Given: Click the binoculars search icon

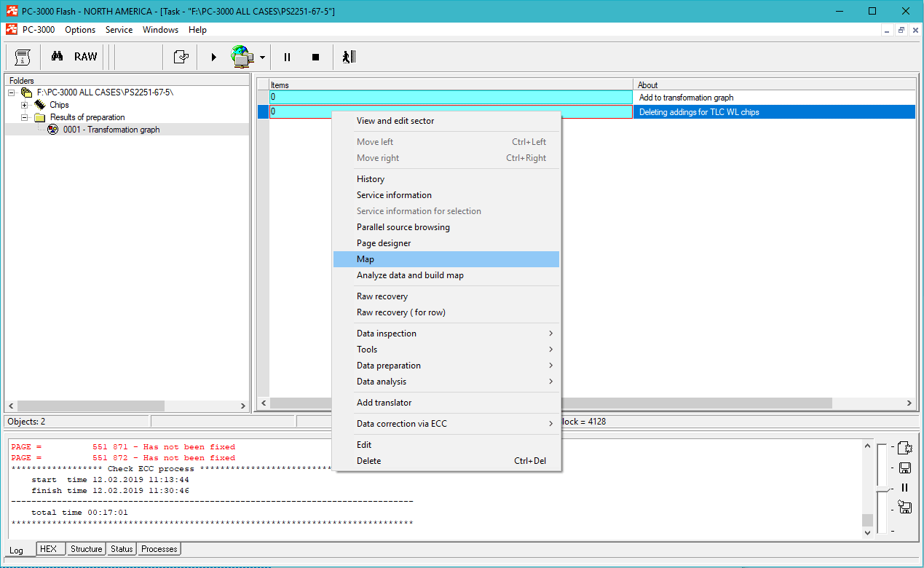Looking at the screenshot, I should [x=57, y=57].
